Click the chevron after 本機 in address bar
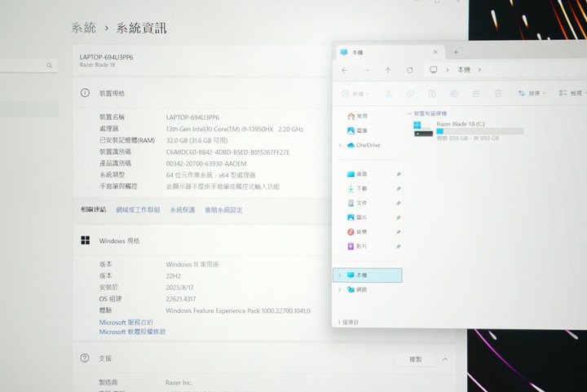 479,70
